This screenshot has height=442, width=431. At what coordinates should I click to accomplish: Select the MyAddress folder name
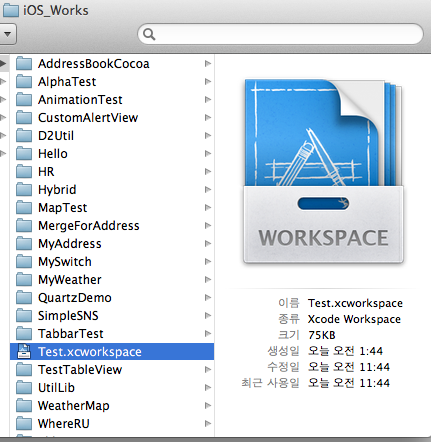pos(70,244)
